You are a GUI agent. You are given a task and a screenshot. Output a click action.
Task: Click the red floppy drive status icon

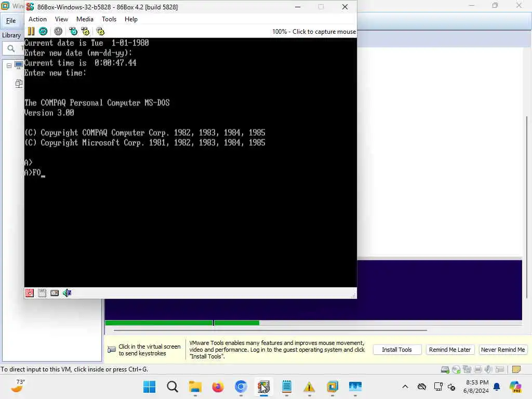pyautogui.click(x=30, y=293)
